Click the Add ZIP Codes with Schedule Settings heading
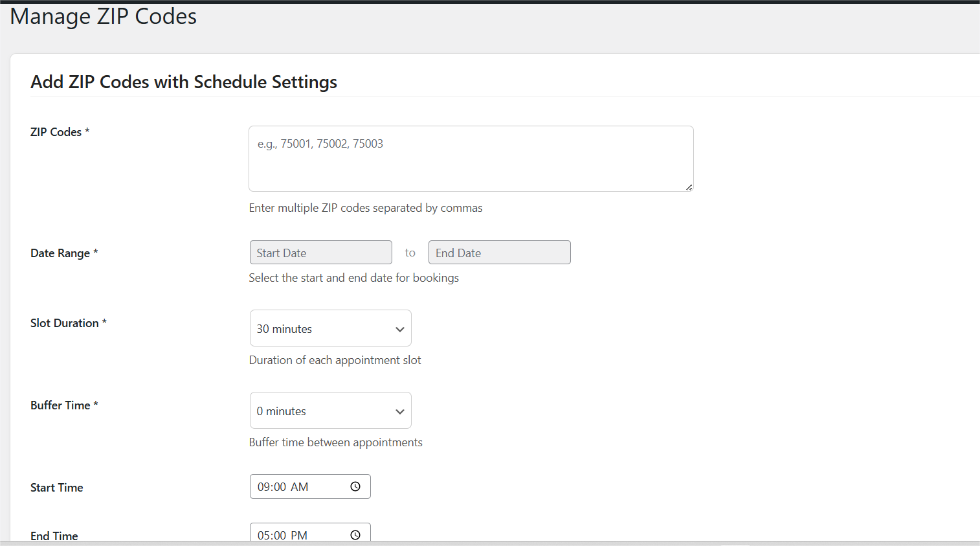The height and width of the screenshot is (546, 980). [184, 82]
